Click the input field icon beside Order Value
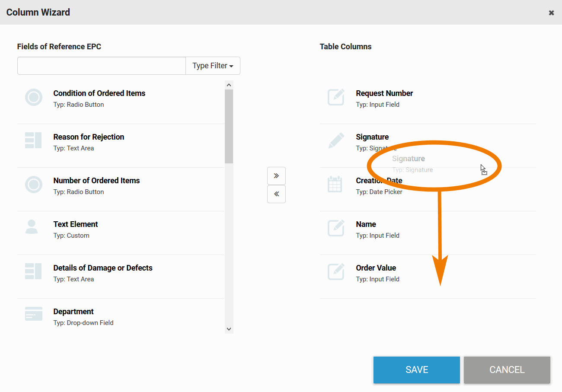 [336, 271]
